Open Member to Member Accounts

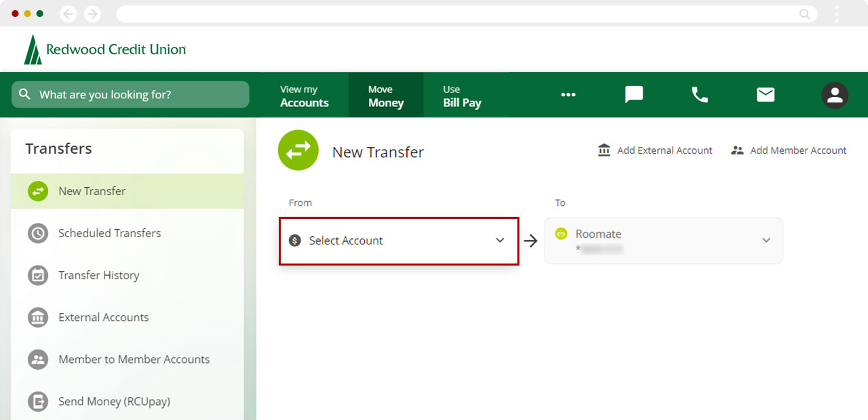click(x=127, y=359)
